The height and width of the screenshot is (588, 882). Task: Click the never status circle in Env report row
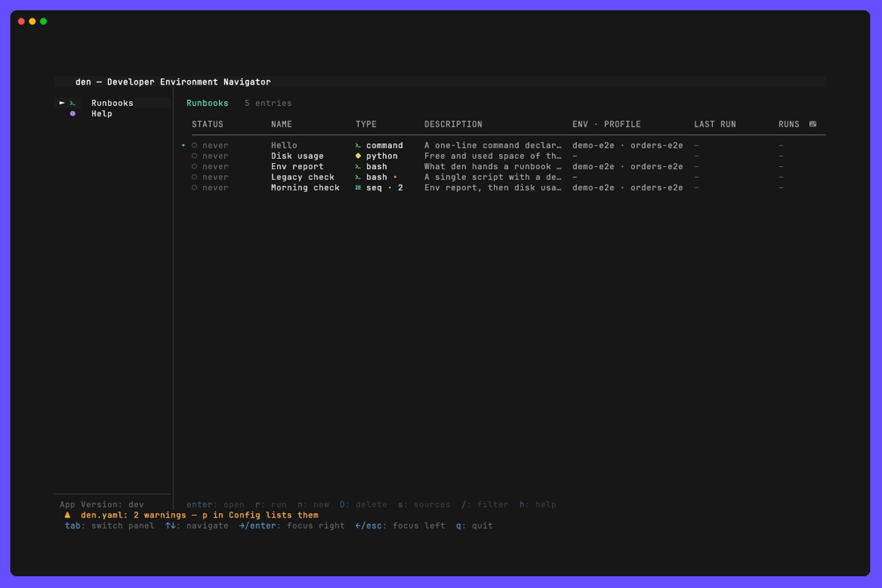coord(195,167)
